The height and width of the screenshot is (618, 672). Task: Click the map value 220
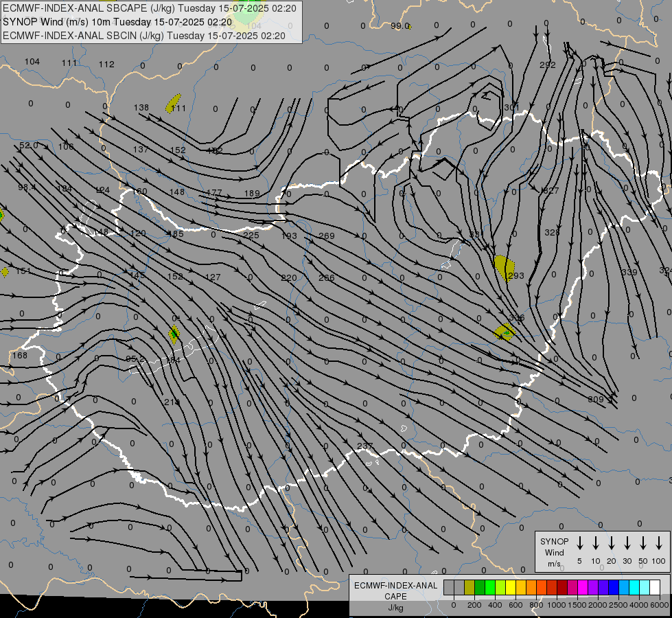(289, 278)
